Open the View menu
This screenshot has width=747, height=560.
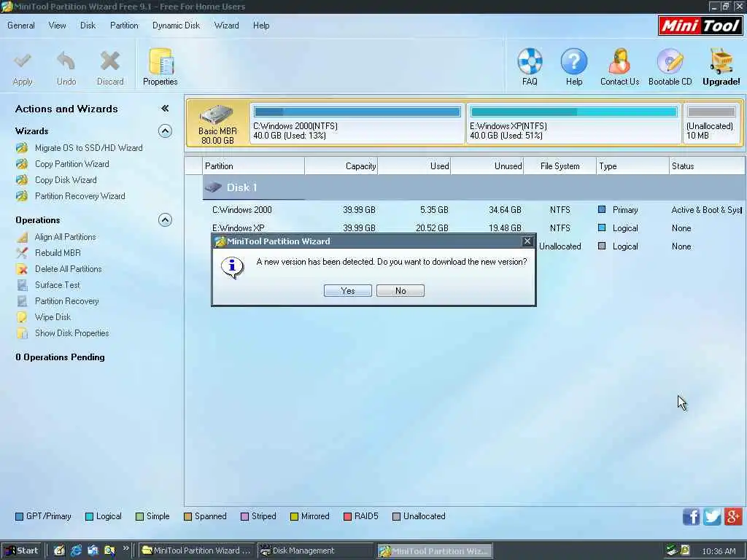57,26
